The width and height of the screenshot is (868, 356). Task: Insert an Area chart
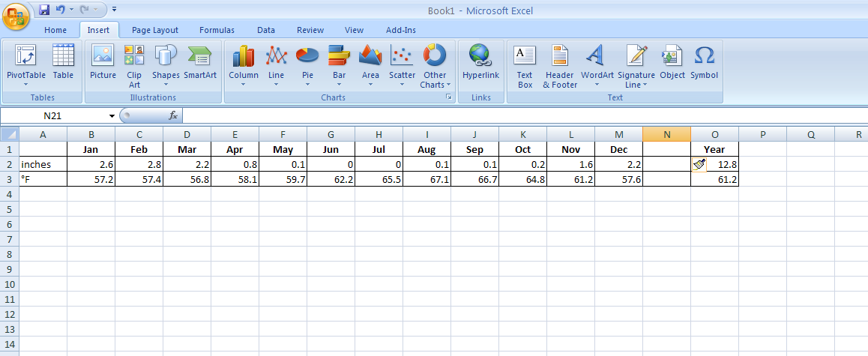click(370, 67)
